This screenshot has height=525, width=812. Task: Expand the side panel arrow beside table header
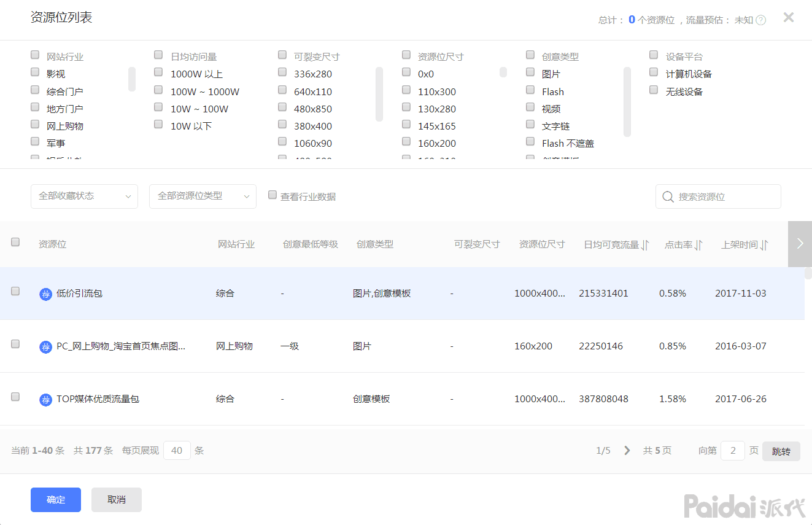[800, 244]
